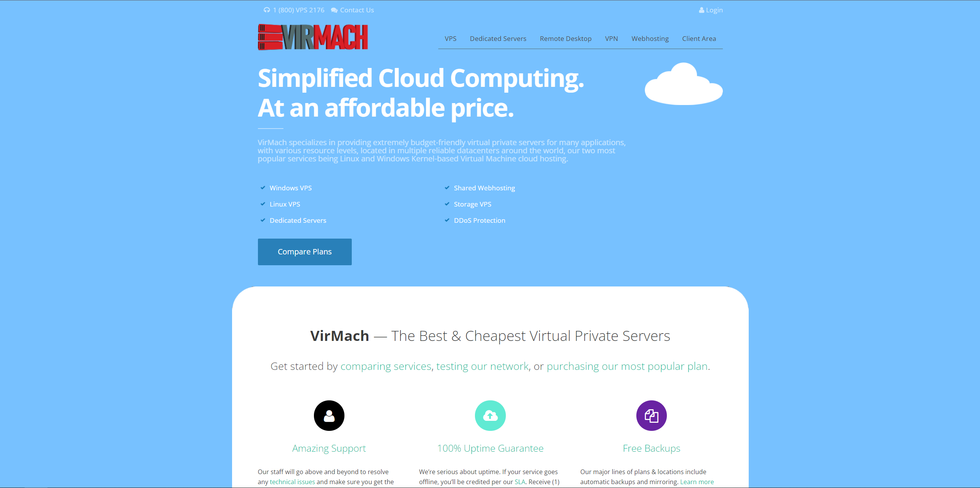This screenshot has height=488, width=980.
Task: Click the Compare Plans button
Action: (305, 251)
